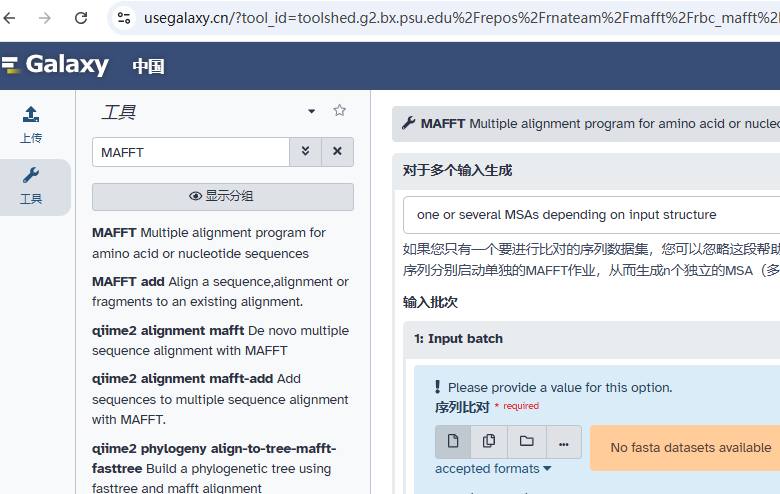Select the dataset collection folder icon
Screen dimensions: 780x494
click(x=526, y=442)
